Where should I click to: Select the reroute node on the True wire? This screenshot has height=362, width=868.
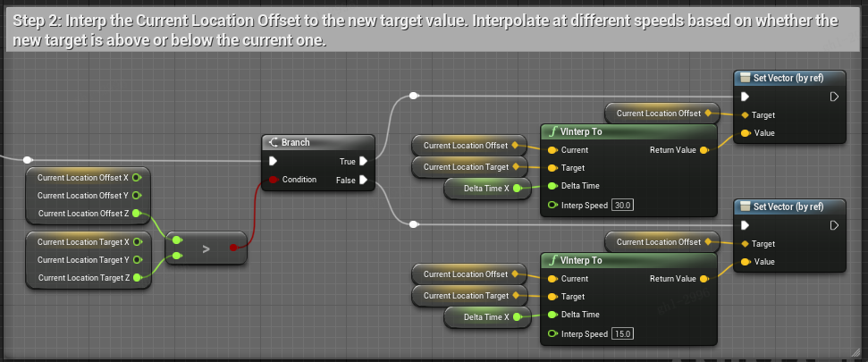412,96
